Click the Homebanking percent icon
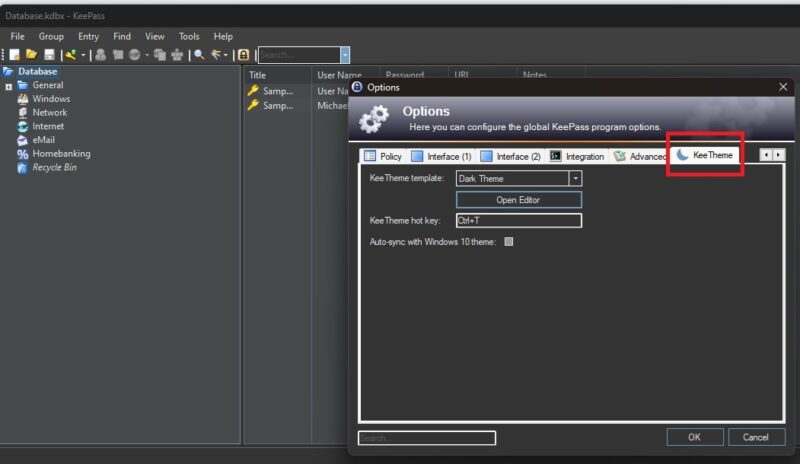800x464 pixels. [22, 154]
